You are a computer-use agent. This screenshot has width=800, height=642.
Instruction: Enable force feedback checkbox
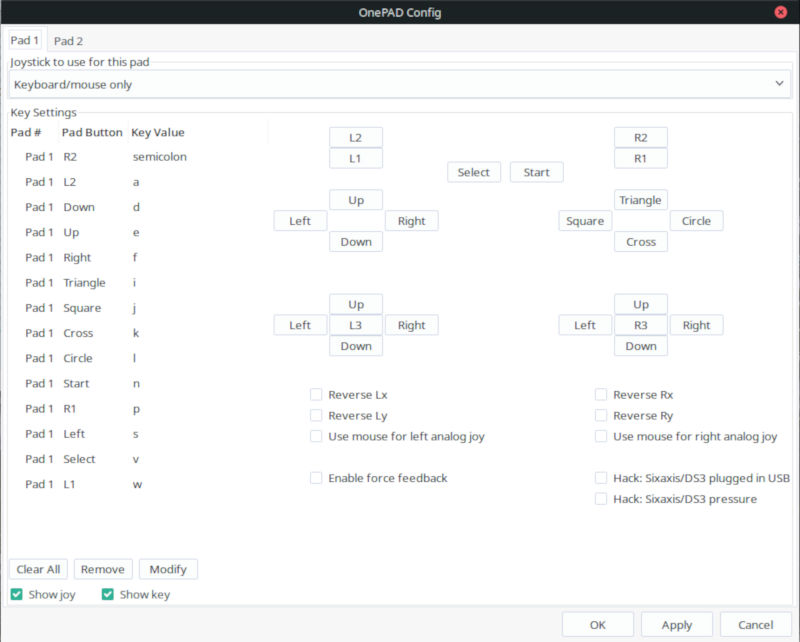point(317,478)
